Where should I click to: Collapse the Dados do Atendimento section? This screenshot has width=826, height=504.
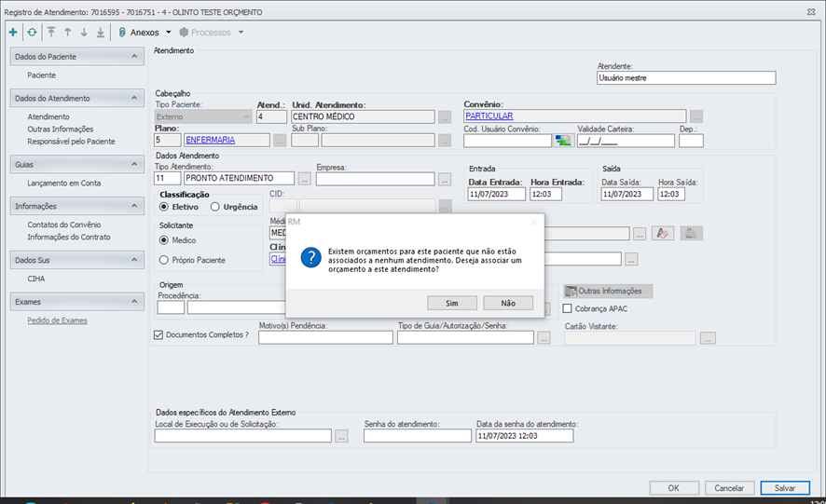coord(134,98)
